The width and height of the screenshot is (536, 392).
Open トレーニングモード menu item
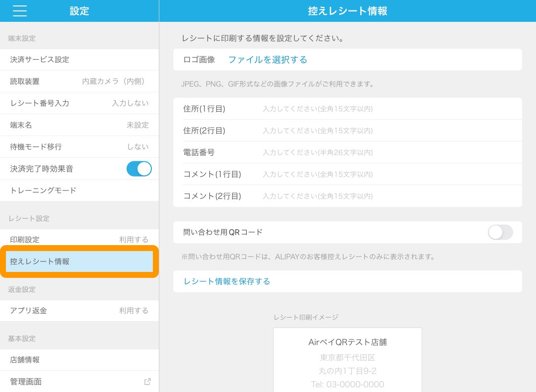pos(79,191)
